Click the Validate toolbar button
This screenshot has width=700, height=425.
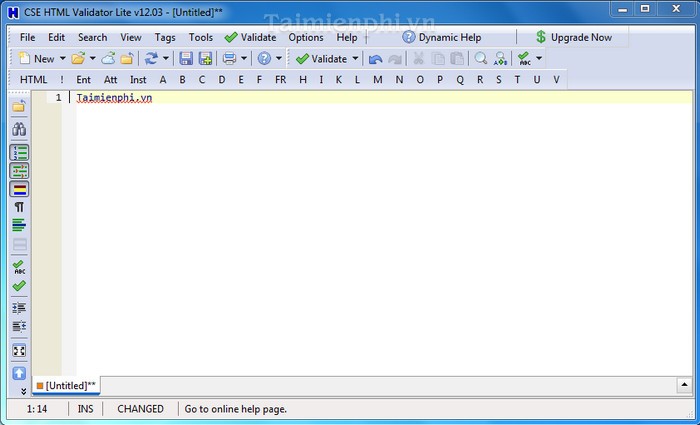(x=321, y=58)
